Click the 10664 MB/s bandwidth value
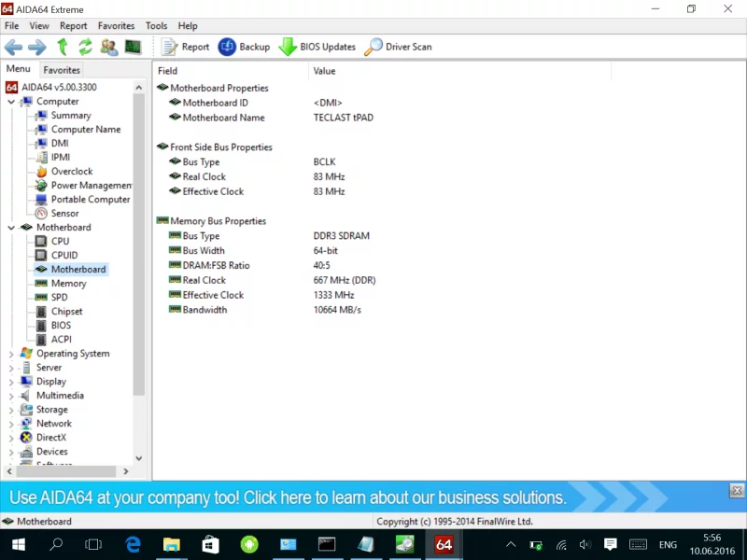747x560 pixels. (337, 310)
